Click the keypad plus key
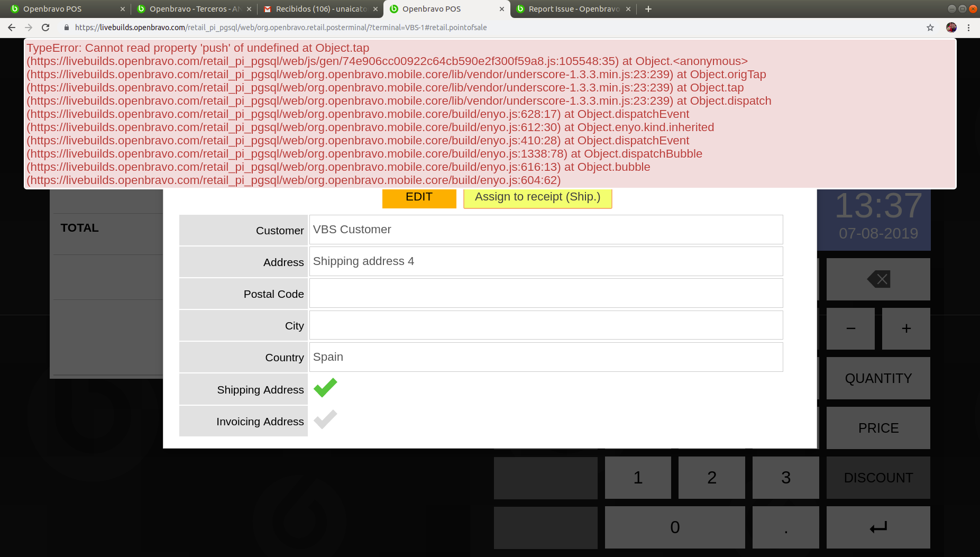The image size is (980, 557). 906,328
